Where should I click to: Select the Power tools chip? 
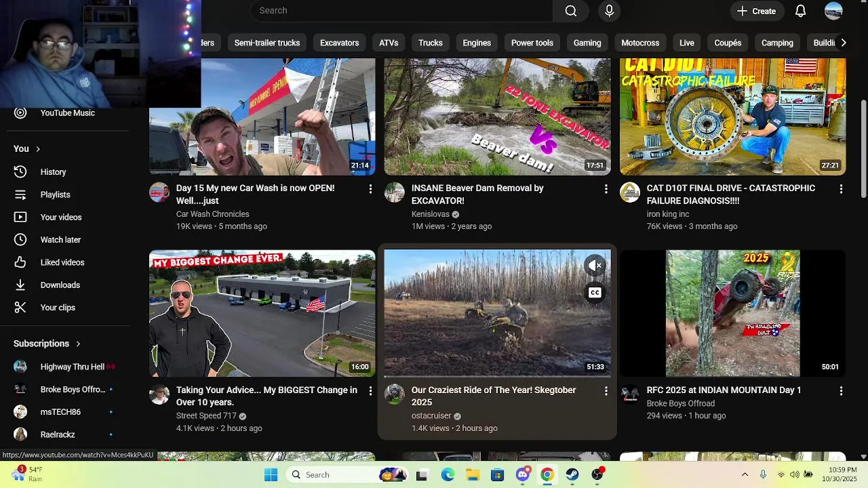(532, 43)
